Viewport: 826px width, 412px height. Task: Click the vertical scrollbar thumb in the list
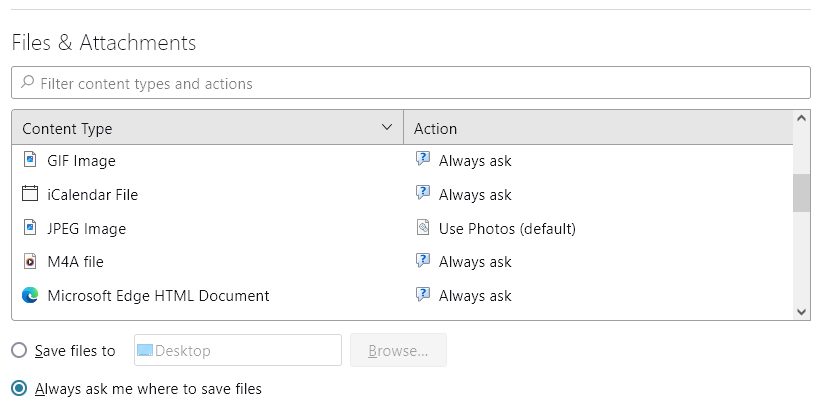coord(801,193)
